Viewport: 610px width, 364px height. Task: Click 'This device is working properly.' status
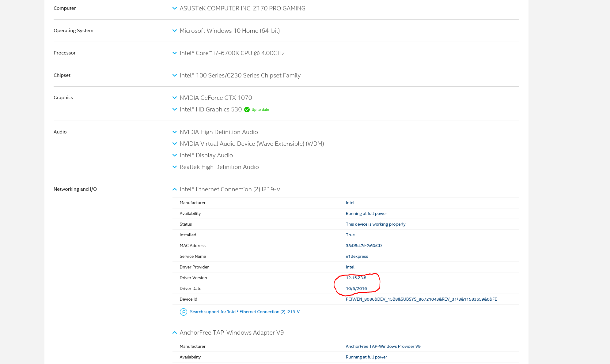(376, 224)
